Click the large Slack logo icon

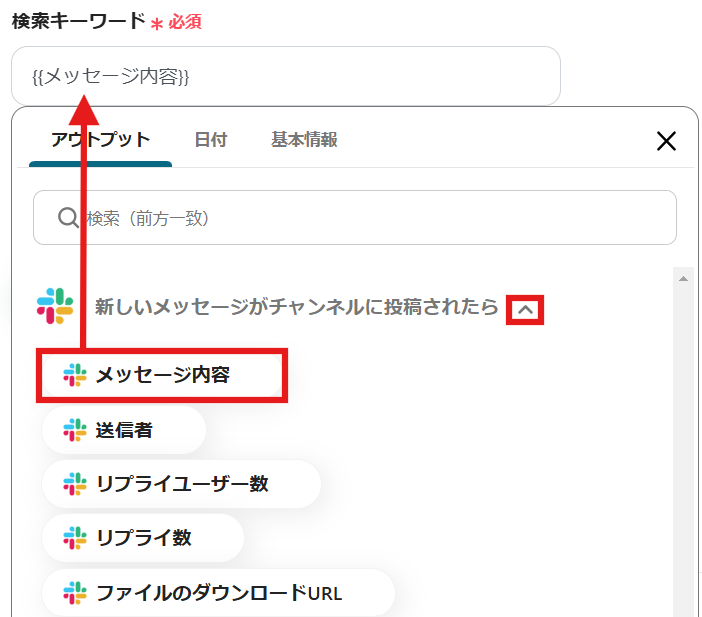click(55, 306)
